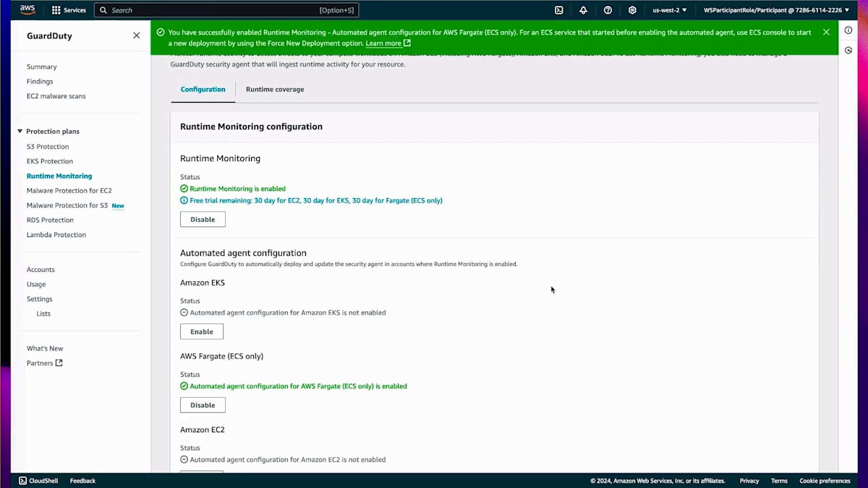
Task: Click the external link icon beside Learn more
Action: coord(407,43)
